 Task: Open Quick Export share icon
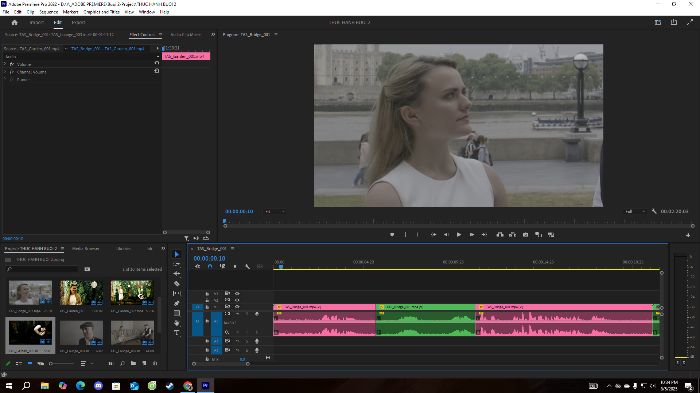674,22
